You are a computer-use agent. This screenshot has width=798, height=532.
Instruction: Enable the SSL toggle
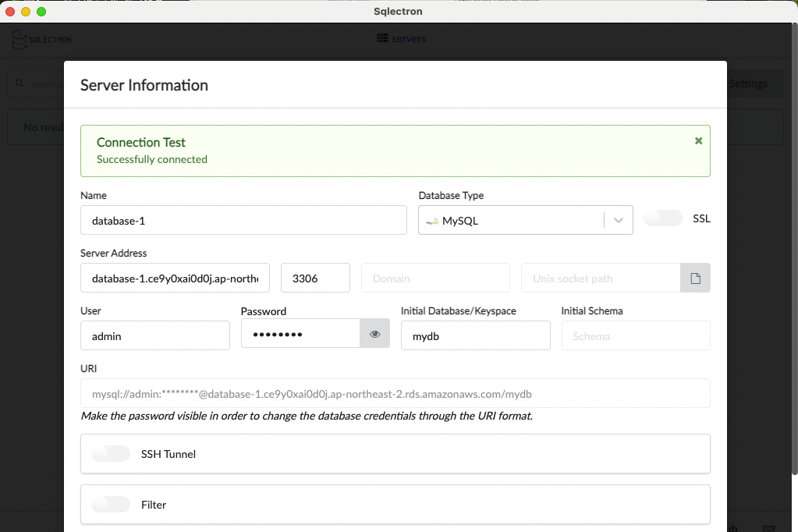pos(663,218)
